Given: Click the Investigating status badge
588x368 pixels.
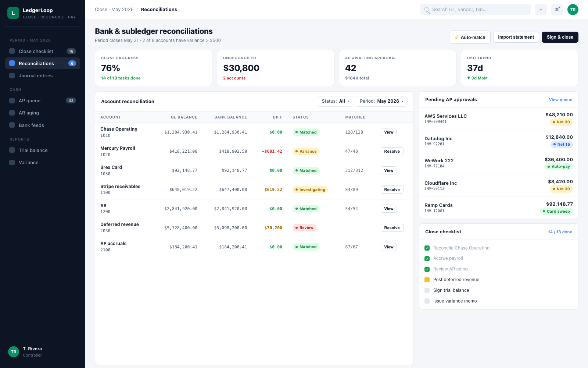Looking at the screenshot, I should 310,190.
